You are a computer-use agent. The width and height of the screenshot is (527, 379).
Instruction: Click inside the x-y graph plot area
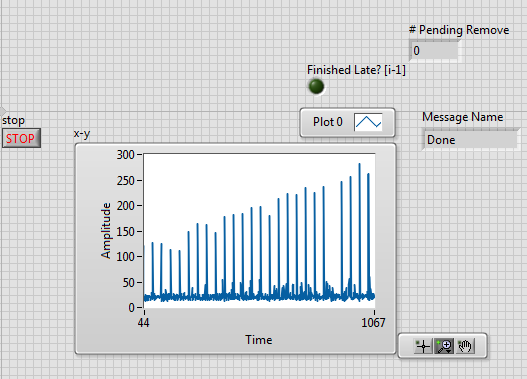(259, 230)
